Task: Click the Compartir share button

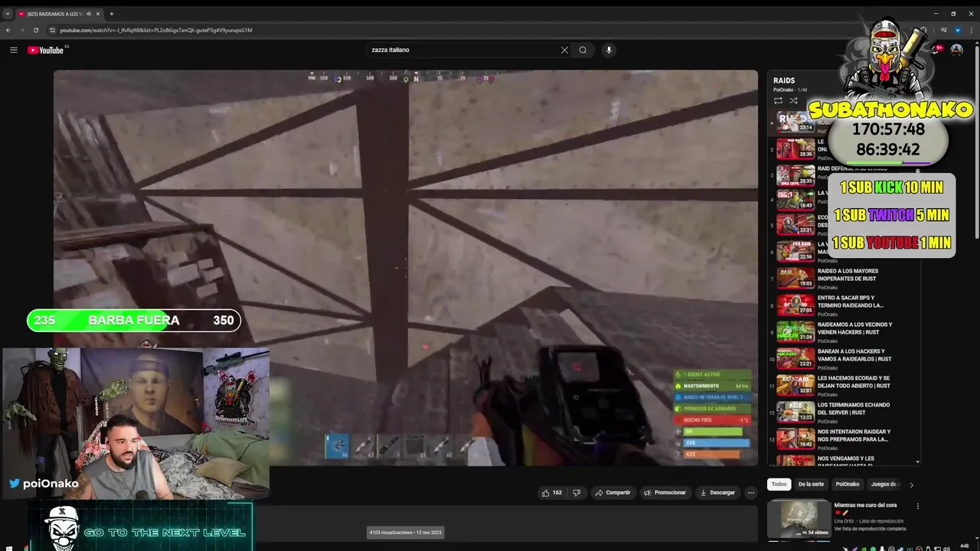Action: click(x=612, y=493)
